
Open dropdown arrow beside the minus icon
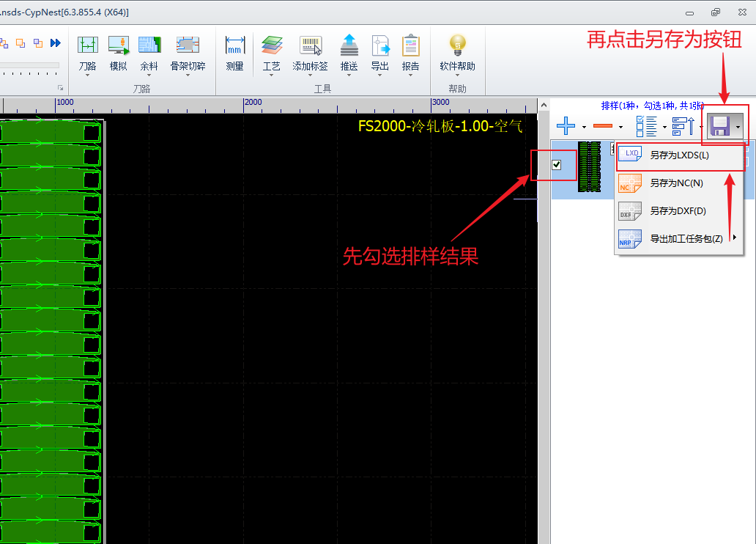620,127
